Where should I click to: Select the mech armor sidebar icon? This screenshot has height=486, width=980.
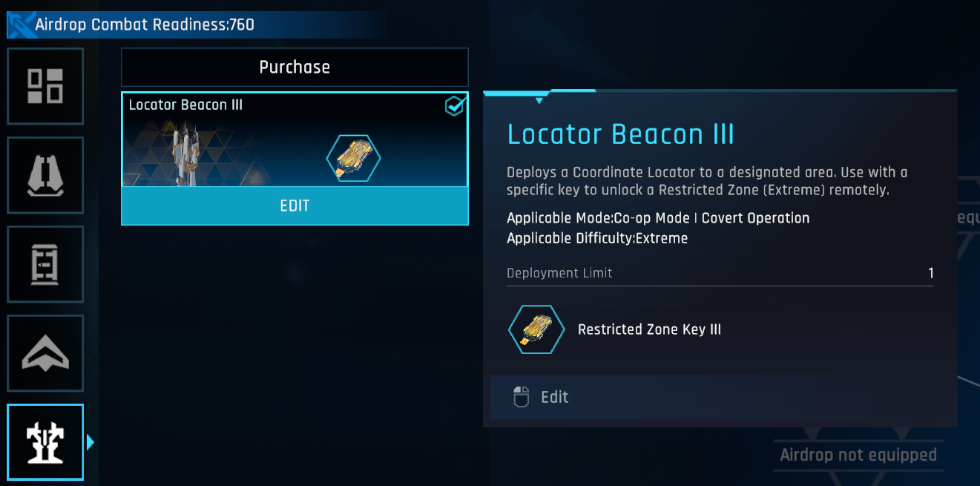[x=45, y=175]
